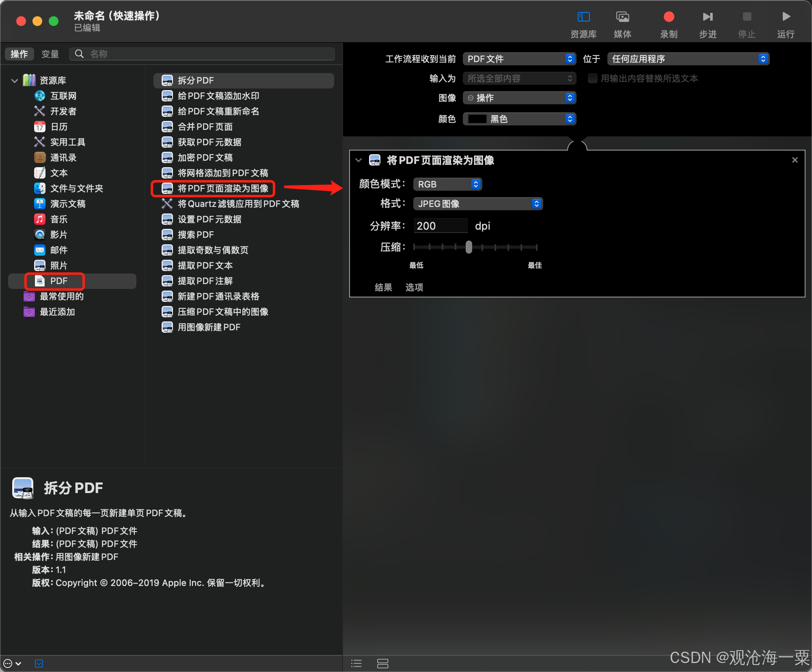Click the 选项 button in action
Screen dimensions: 812x672
pos(414,287)
